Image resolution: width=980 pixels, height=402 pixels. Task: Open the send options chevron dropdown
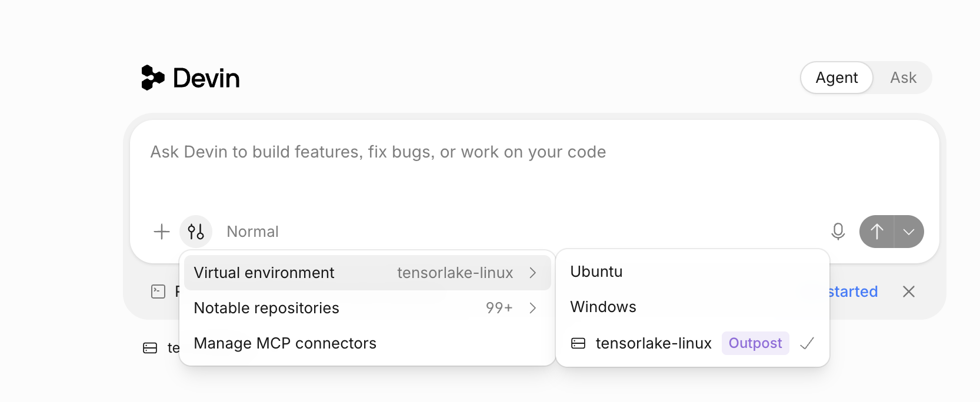[909, 232]
